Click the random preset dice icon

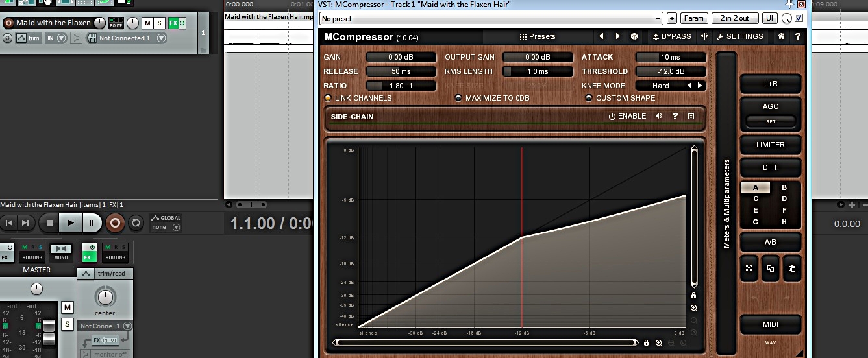click(634, 37)
